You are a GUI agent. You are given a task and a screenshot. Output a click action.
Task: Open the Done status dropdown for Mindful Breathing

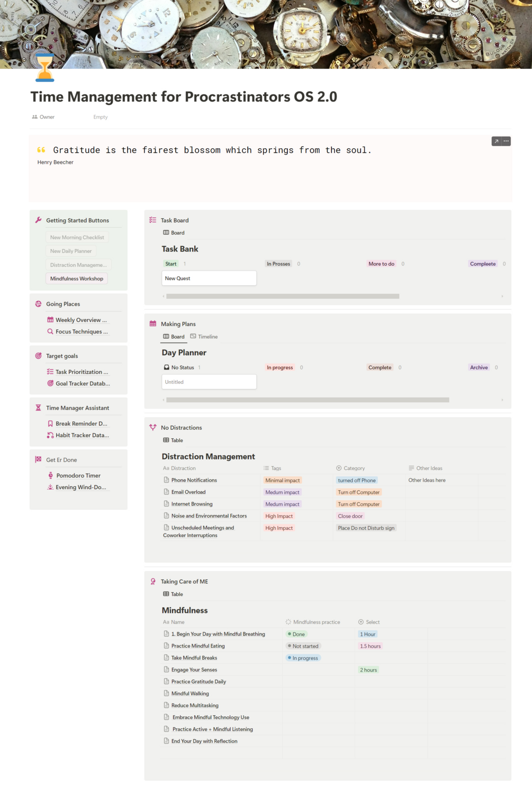click(x=296, y=634)
